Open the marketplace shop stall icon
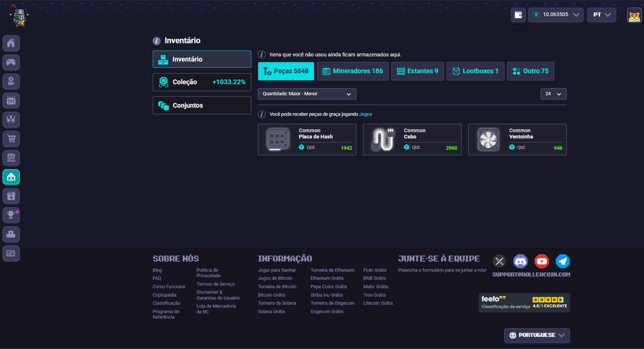The image size is (644, 349). pos(11,157)
